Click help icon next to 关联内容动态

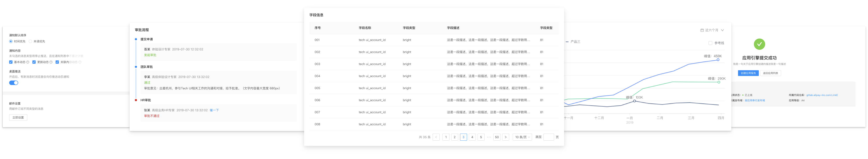coord(80,62)
